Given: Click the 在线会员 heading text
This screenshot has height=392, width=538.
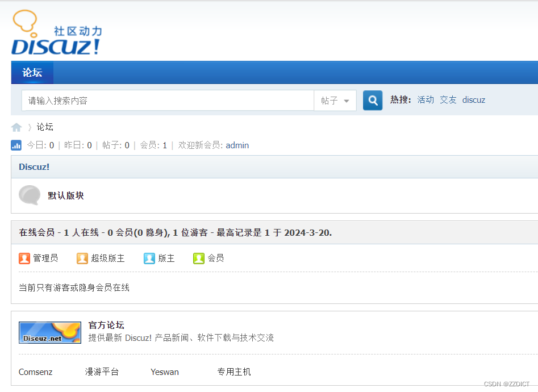Looking at the screenshot, I should [x=37, y=233].
